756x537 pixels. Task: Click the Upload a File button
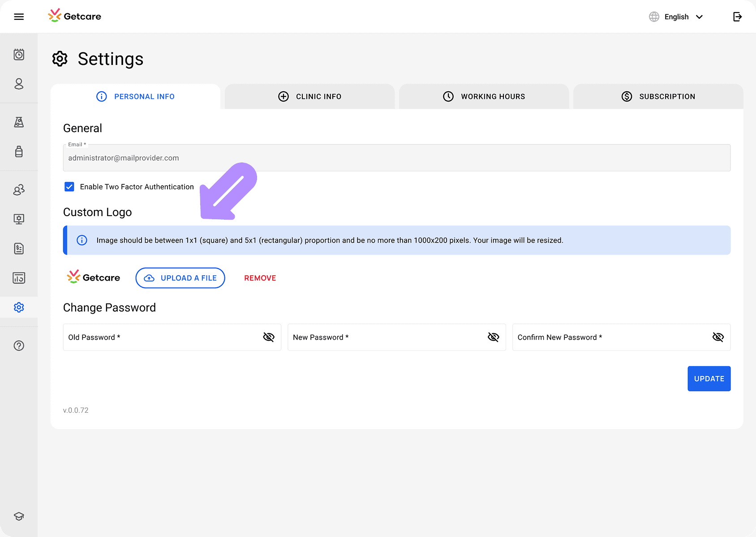click(180, 278)
